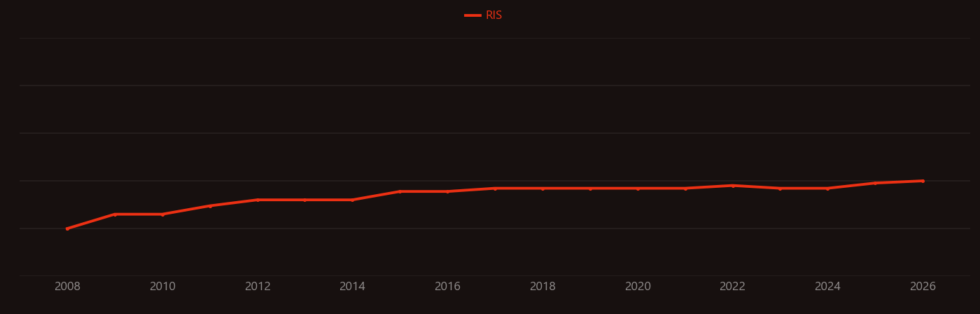Click the 2012 data point on the RIS line

tap(258, 200)
